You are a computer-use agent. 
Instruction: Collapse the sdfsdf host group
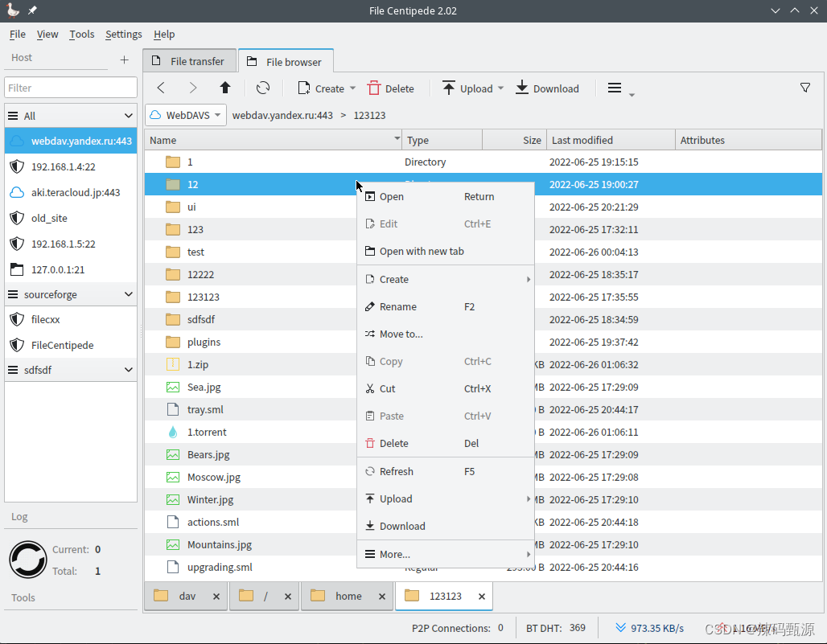(128, 369)
